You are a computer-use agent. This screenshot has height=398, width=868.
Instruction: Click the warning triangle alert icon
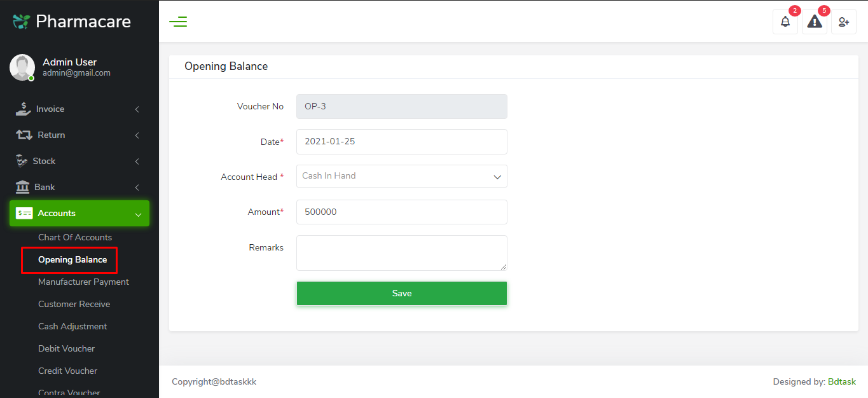pos(814,22)
